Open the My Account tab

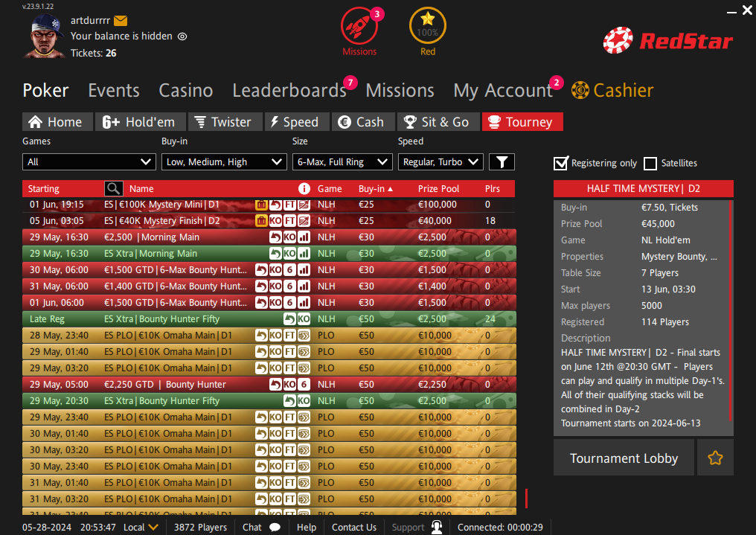point(503,90)
